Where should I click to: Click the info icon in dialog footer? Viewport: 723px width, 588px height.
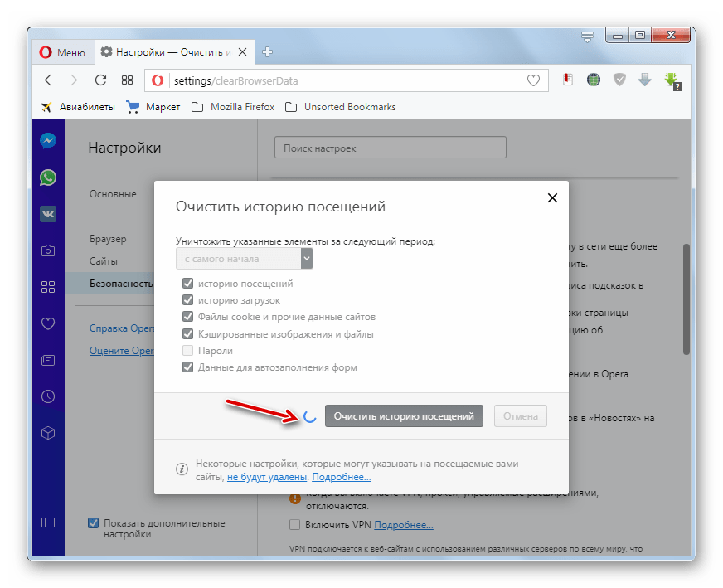(x=182, y=469)
